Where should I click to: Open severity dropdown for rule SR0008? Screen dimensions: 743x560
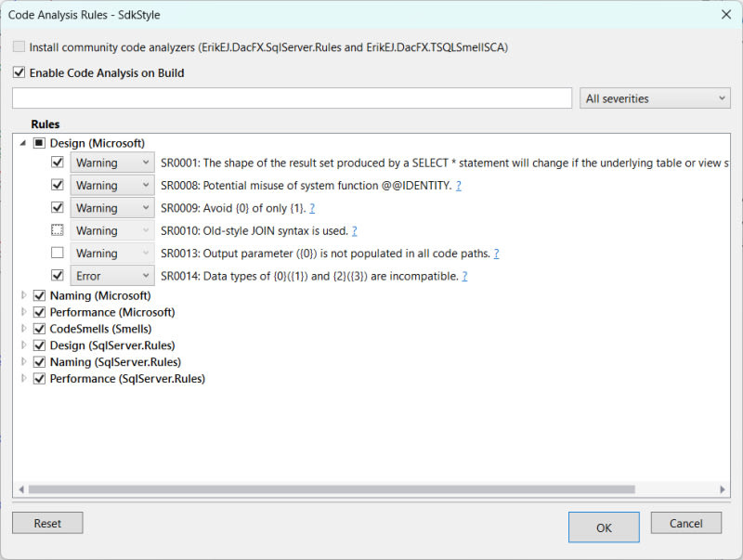click(x=112, y=186)
